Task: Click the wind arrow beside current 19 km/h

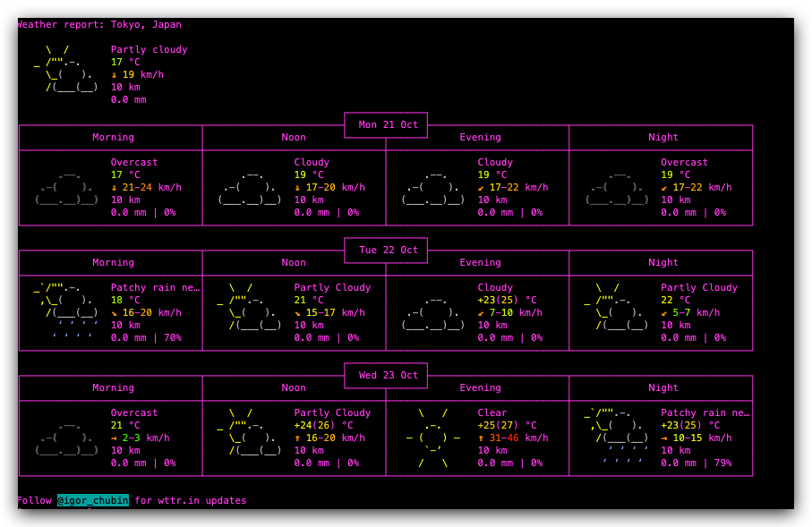Action: point(114,75)
